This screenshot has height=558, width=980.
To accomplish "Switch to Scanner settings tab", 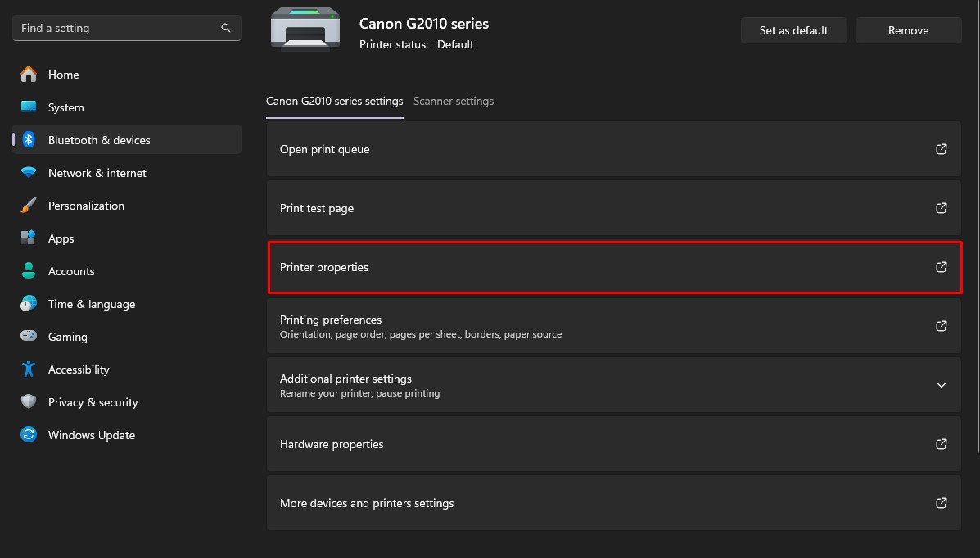I will (453, 102).
